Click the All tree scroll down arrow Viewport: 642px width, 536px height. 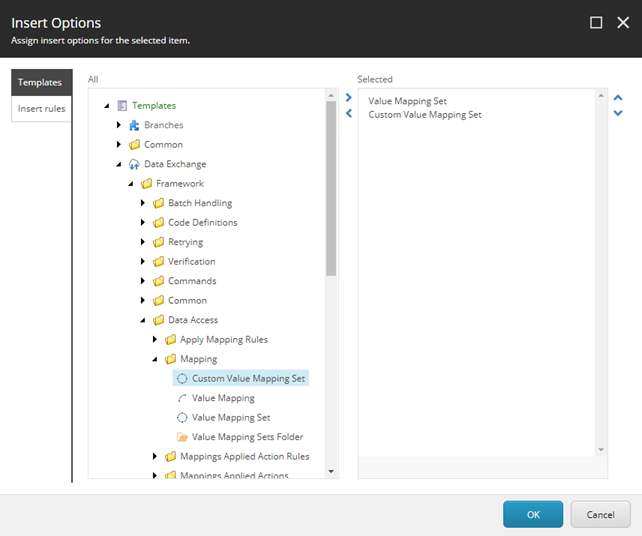point(331,472)
